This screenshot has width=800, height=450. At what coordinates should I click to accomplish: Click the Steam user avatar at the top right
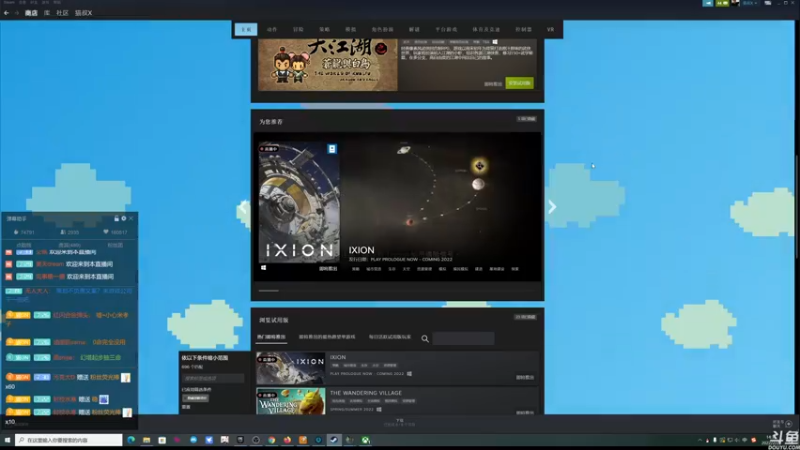click(735, 3)
